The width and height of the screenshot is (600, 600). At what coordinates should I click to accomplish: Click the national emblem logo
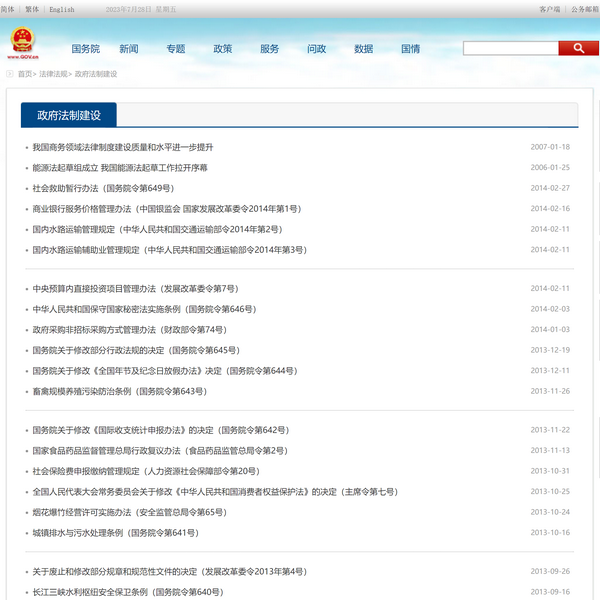click(x=21, y=42)
